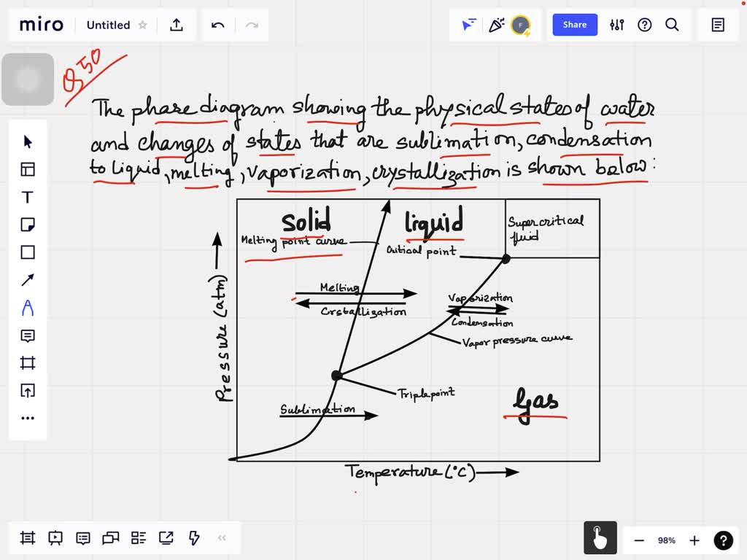Undo the last action

click(x=217, y=25)
